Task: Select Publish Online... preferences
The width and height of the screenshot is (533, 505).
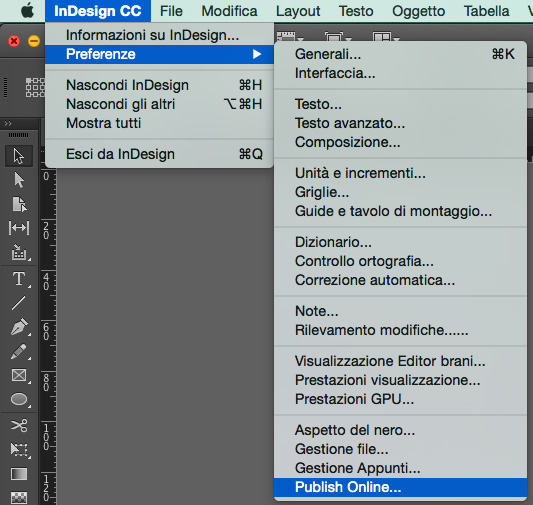Action: click(400, 487)
